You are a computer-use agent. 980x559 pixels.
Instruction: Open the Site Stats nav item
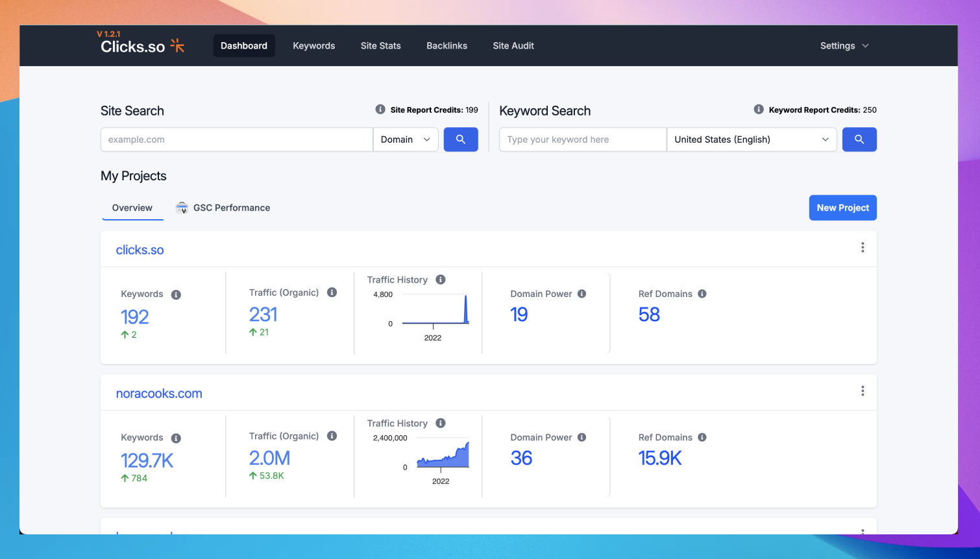pos(381,46)
